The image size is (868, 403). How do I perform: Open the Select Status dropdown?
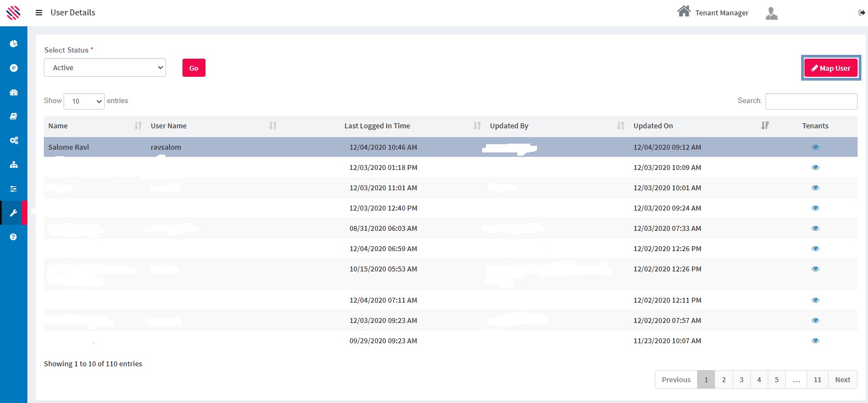tap(105, 68)
